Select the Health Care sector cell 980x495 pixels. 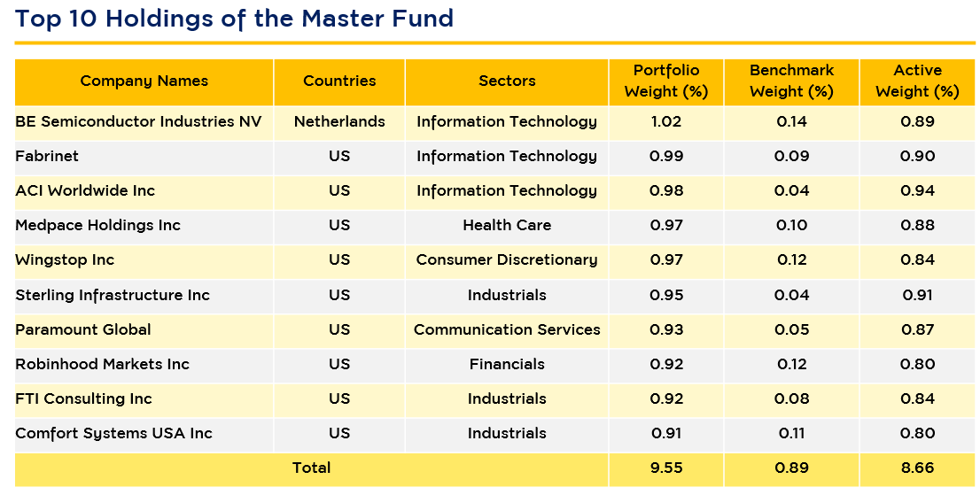click(x=507, y=226)
